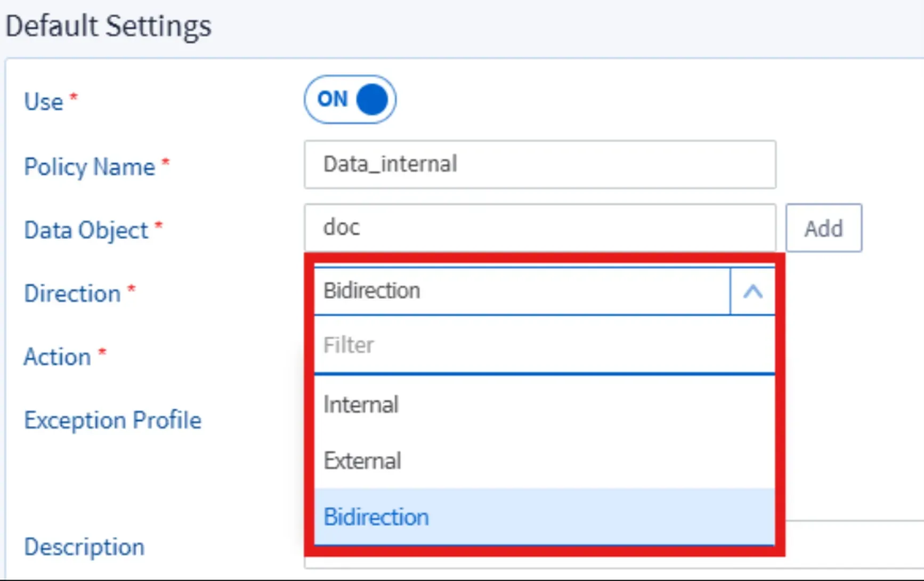Click the Policy Name label
The width and height of the screenshot is (924, 581).
point(90,167)
